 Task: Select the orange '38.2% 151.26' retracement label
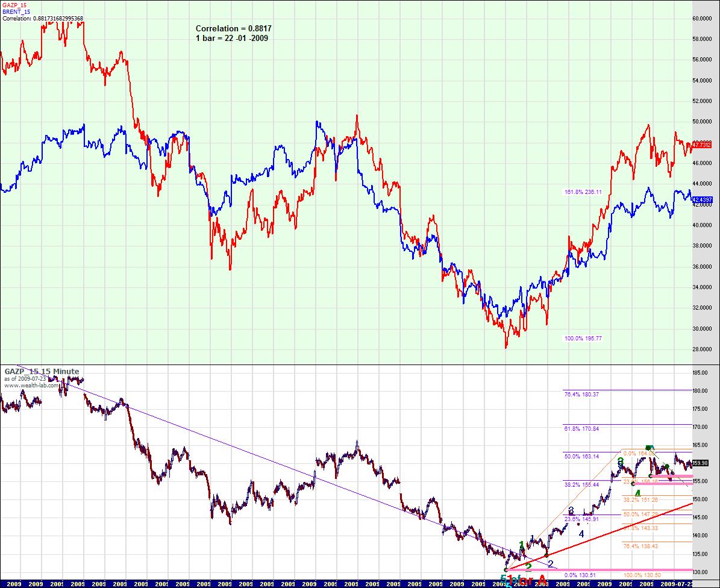coord(640,500)
